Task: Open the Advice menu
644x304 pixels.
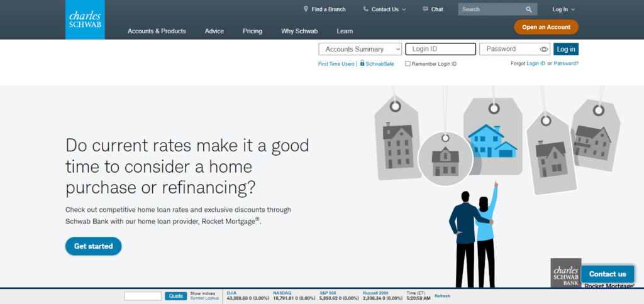Action: [x=214, y=31]
